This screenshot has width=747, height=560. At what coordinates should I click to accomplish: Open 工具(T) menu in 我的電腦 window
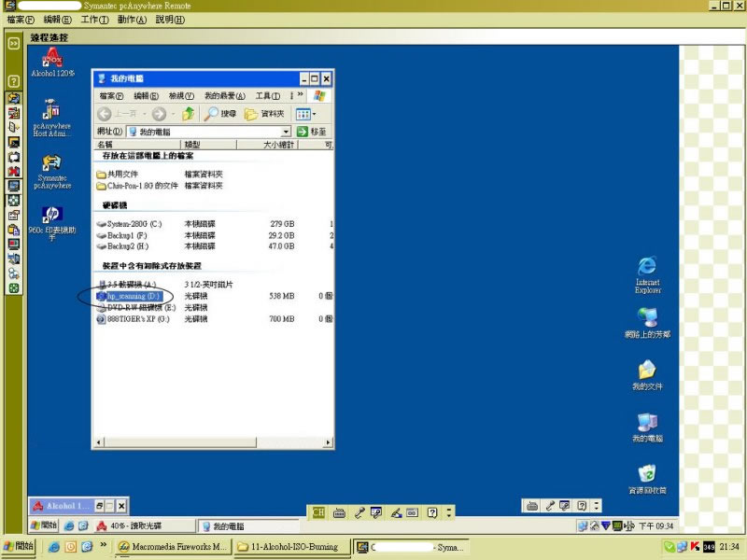[x=268, y=96]
